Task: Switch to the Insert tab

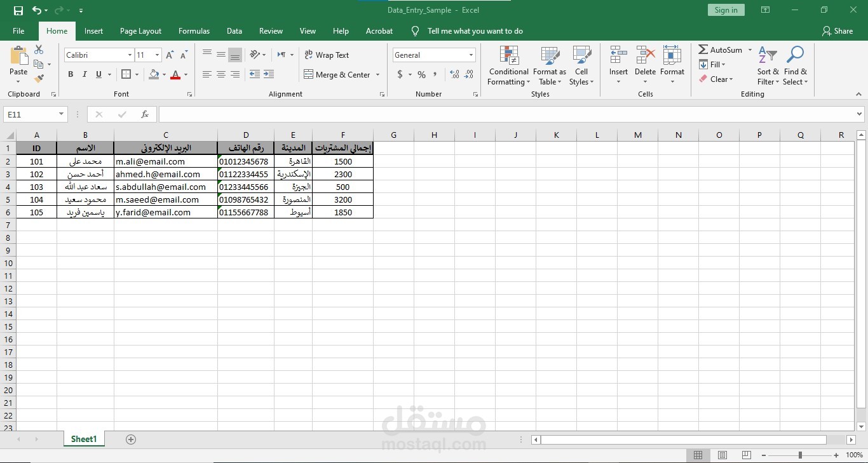Action: pos(93,30)
